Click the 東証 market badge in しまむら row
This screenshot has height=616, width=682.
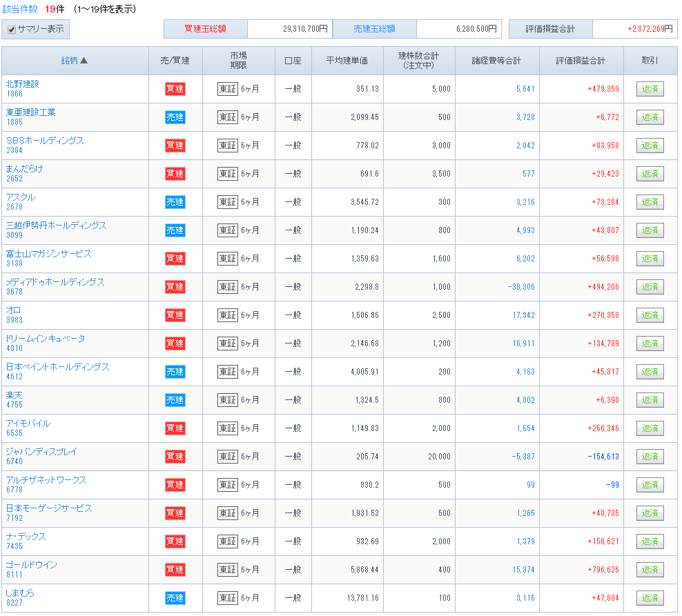(x=228, y=597)
